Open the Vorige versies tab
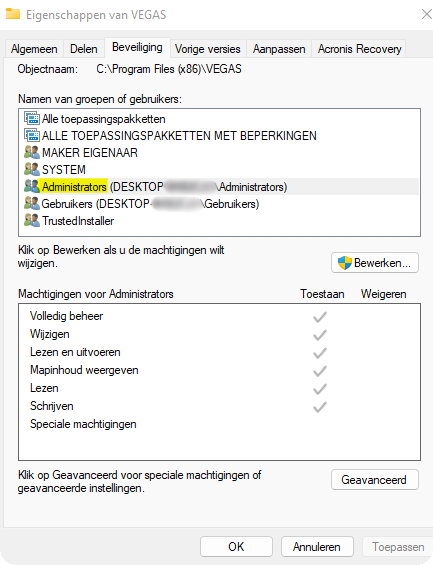Image resolution: width=433 pixels, height=565 pixels. tap(208, 49)
